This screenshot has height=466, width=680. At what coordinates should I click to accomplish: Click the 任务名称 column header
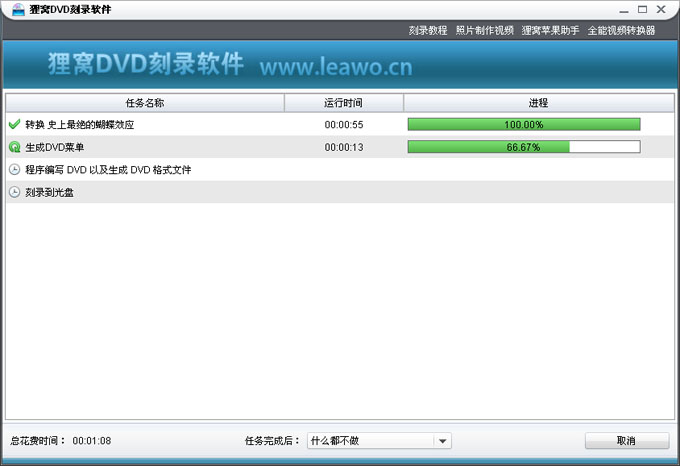click(x=145, y=103)
